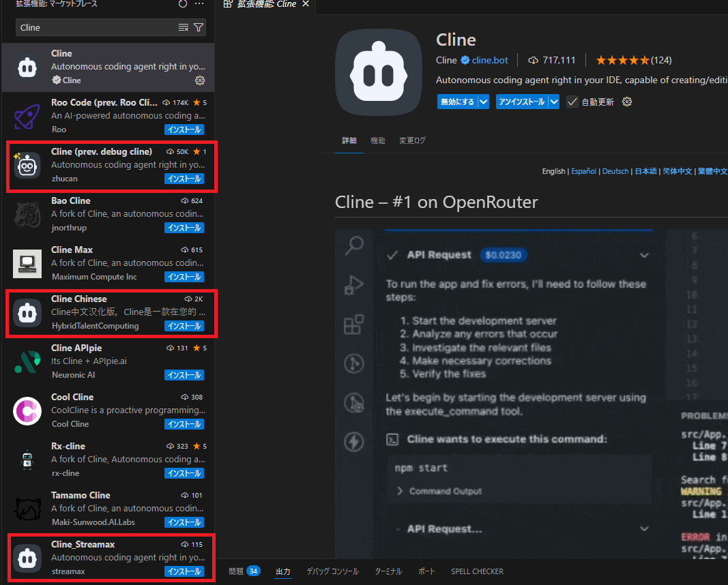Select Rx-cline robot icon
728x585 pixels.
point(27,460)
